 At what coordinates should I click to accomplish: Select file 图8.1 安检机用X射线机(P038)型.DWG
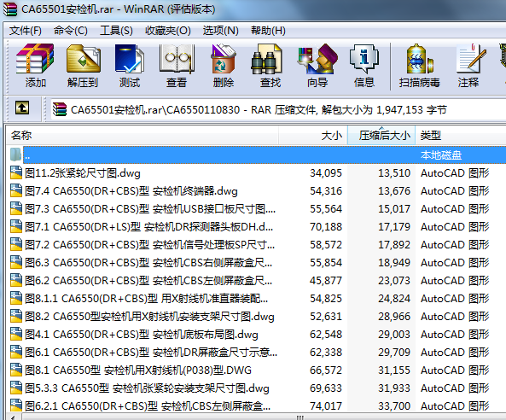[138, 370]
